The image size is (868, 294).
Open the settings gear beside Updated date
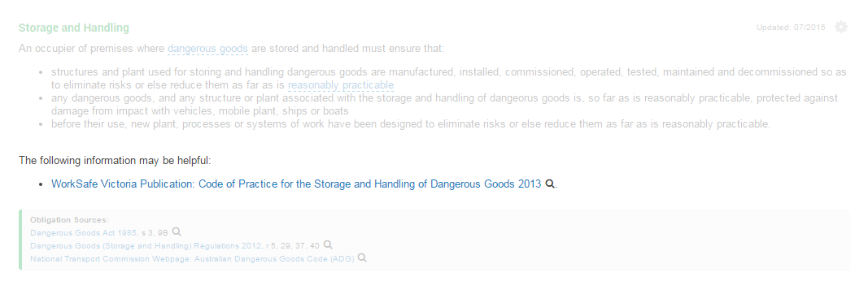pos(841,27)
